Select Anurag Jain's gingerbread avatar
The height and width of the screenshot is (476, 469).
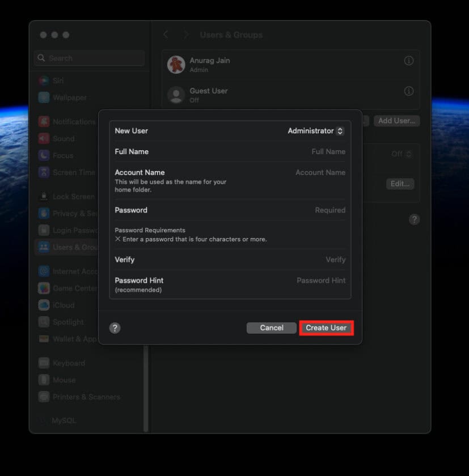(x=176, y=65)
